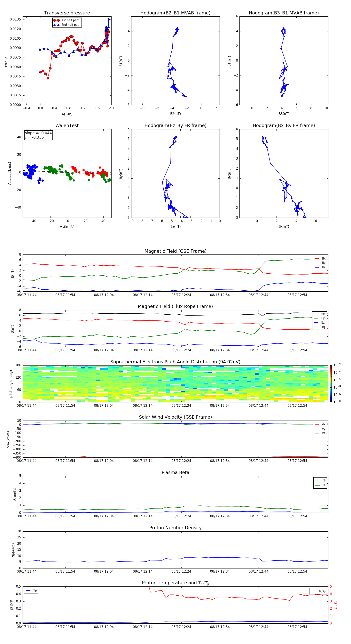Screen dimensions: 351x644
Task: Click the 'Bz(nT)' x-axis label
Action: (175, 227)
